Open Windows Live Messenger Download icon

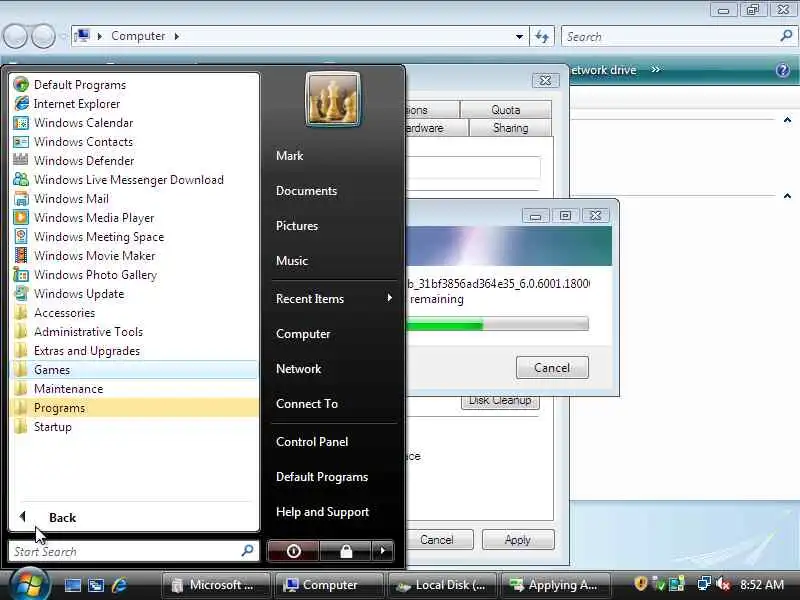(x=21, y=180)
